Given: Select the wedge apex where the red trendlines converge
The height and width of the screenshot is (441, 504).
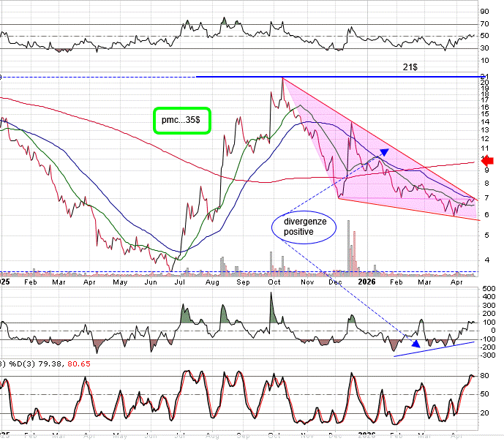Looking at the screenshot, I should pos(476,198).
